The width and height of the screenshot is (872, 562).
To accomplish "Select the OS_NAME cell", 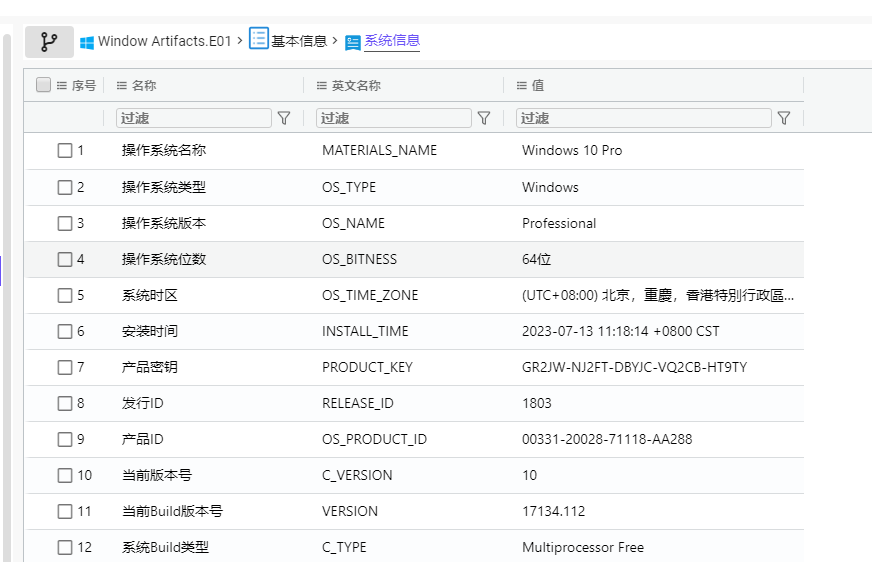I will pos(353,223).
